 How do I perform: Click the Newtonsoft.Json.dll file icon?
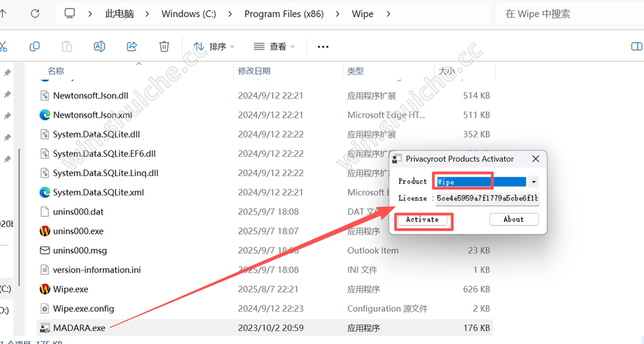[x=44, y=96]
